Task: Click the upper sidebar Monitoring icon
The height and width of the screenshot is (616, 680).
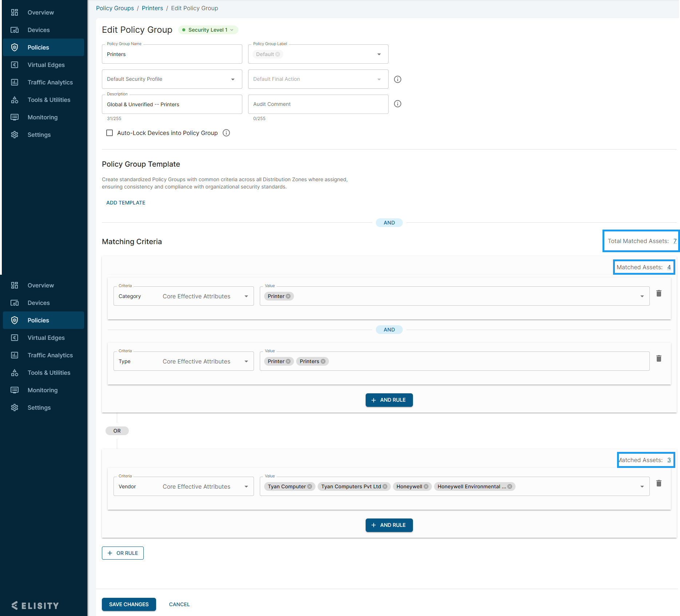Action: point(15,117)
